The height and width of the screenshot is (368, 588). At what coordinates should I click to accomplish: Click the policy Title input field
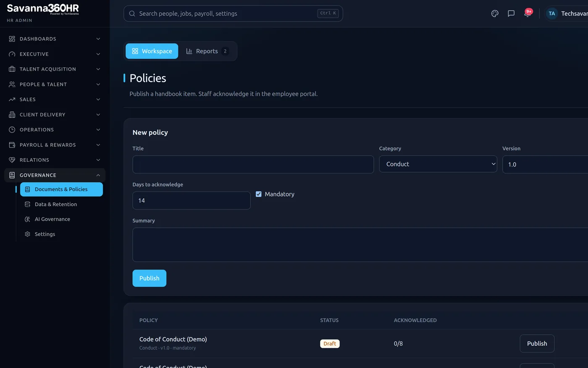point(253,164)
